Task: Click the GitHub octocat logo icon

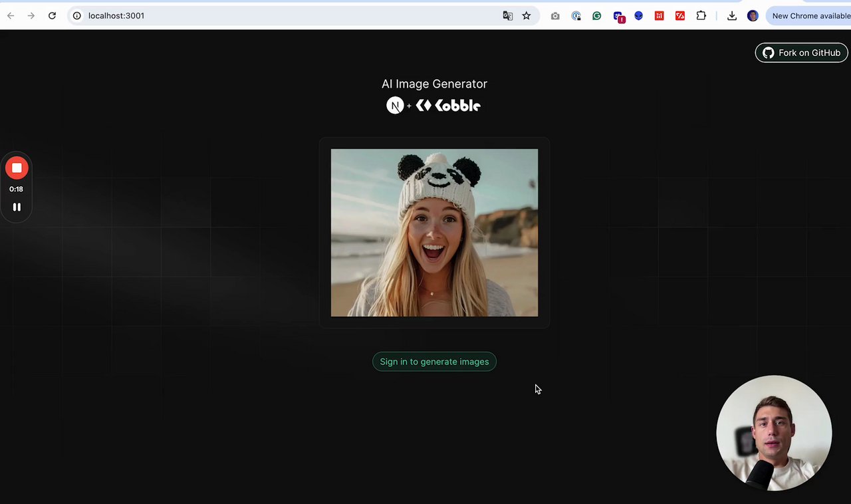Action: pos(769,53)
